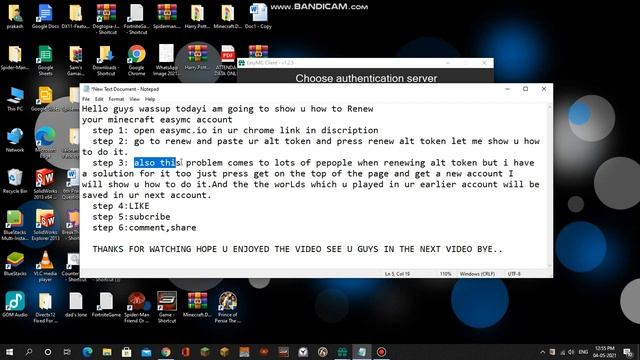Viewport: 640px width, 360px height.
Task: Select the GOM Audio desktop icon
Action: 15,305
